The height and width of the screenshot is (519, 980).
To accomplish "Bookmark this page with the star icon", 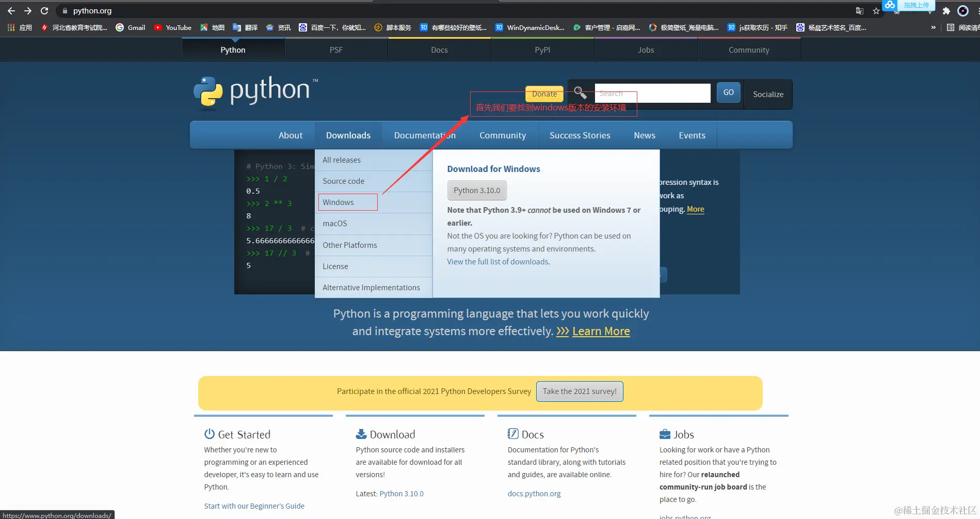I will coord(876,11).
